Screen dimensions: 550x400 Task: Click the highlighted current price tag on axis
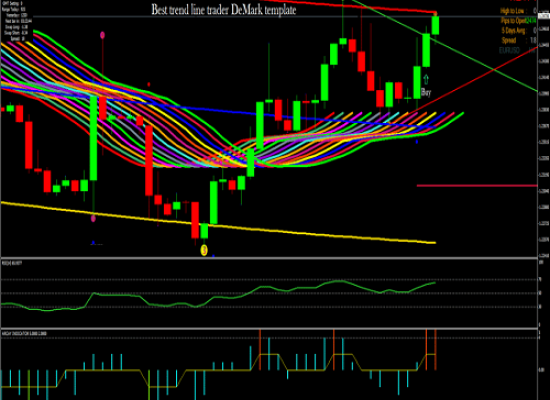coord(543,16)
